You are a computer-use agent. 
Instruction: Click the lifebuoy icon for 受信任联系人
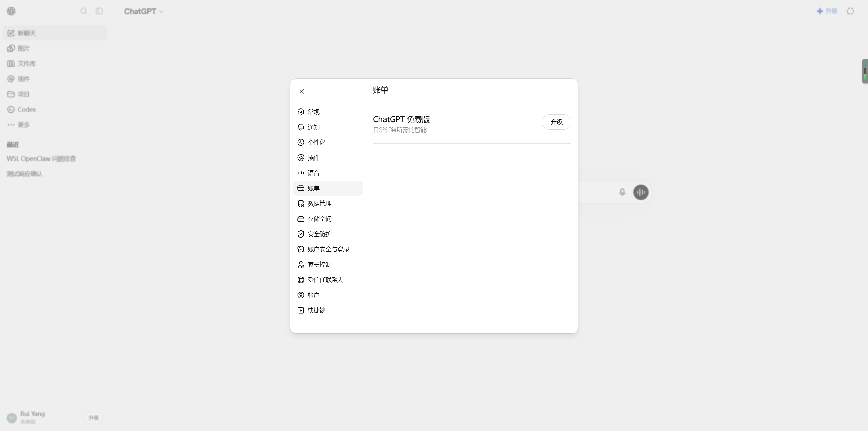point(301,280)
